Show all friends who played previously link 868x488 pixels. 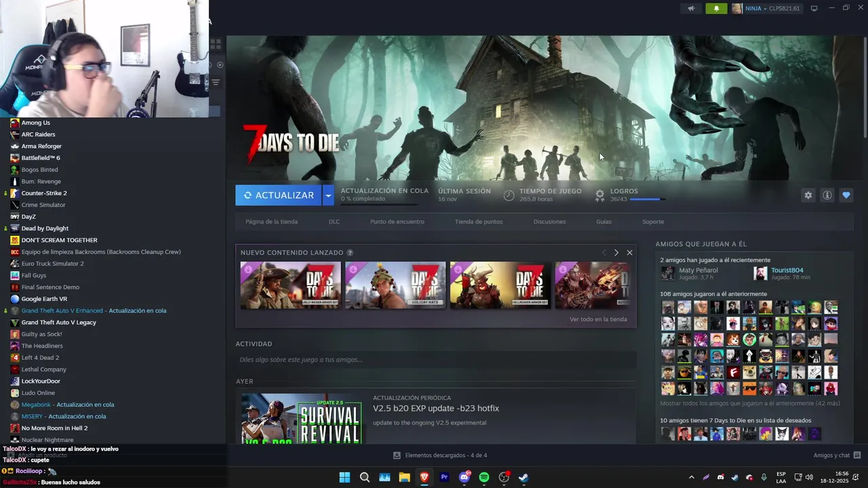(x=750, y=403)
